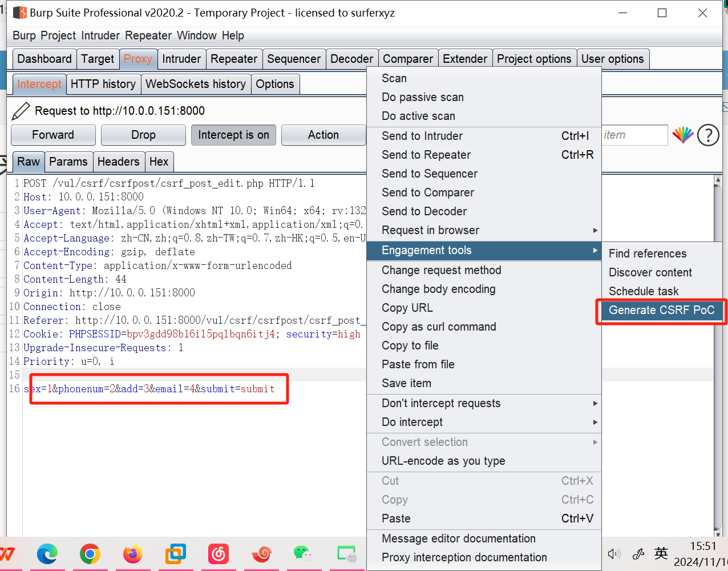Image resolution: width=728 pixels, height=571 pixels.
Task: Toggle the Intercept is on button
Action: tap(233, 135)
